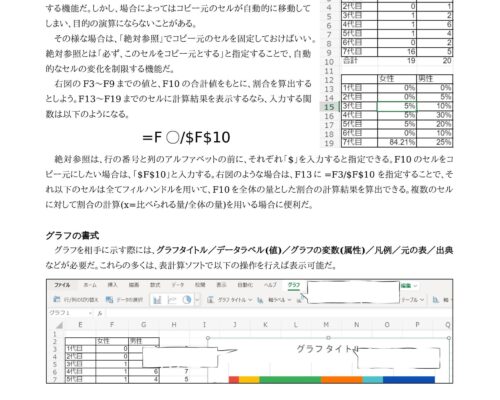
Task: Click the dark blue segment of the stacked bar
Action: (x=409, y=380)
